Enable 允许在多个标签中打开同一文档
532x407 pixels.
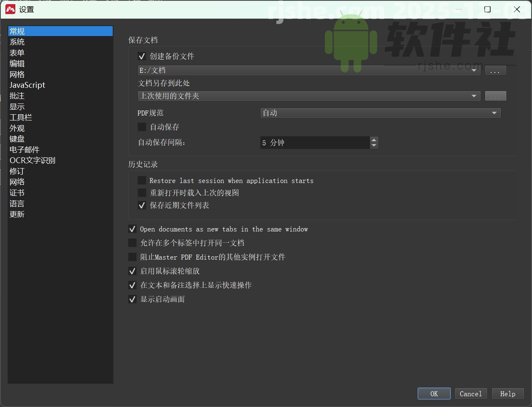tap(132, 243)
